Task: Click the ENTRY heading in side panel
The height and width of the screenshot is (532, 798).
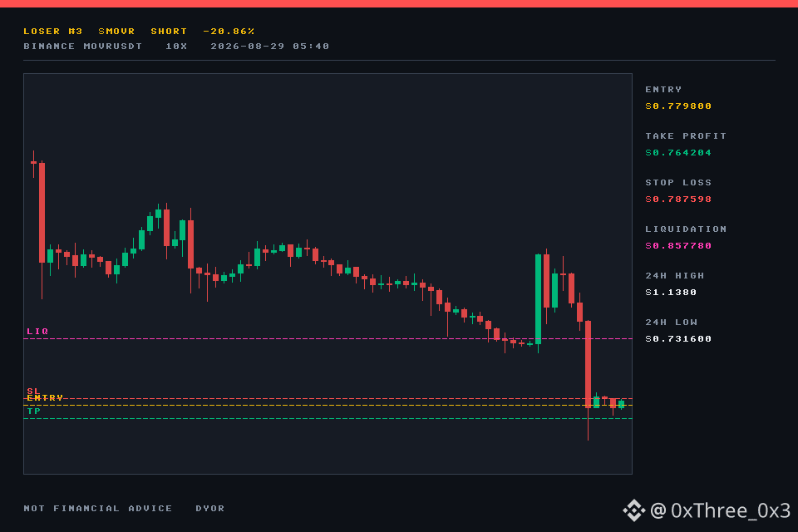Action: coord(663,89)
